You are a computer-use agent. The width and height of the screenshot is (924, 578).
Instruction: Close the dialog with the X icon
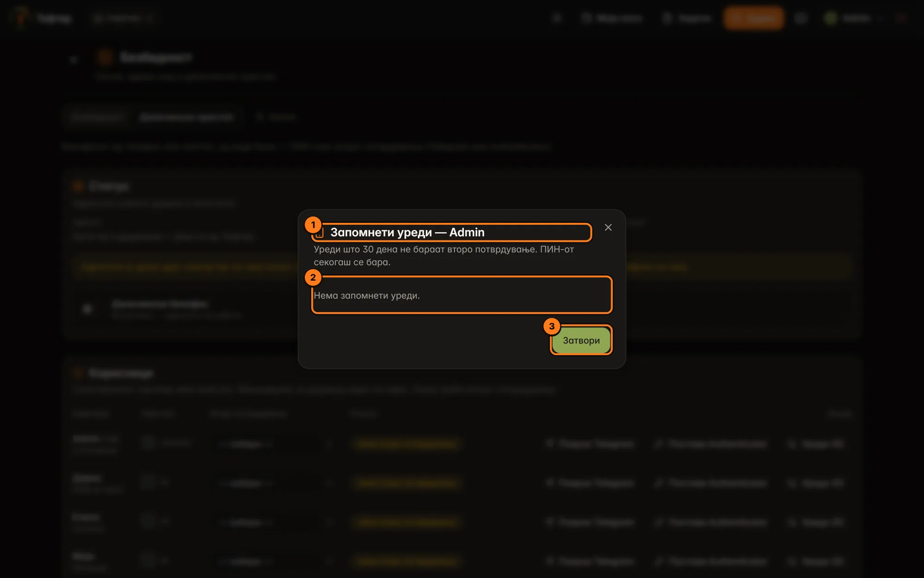coord(608,228)
